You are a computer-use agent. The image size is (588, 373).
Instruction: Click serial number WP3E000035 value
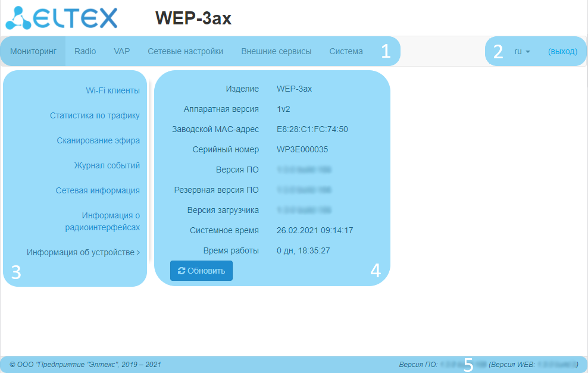[302, 149]
